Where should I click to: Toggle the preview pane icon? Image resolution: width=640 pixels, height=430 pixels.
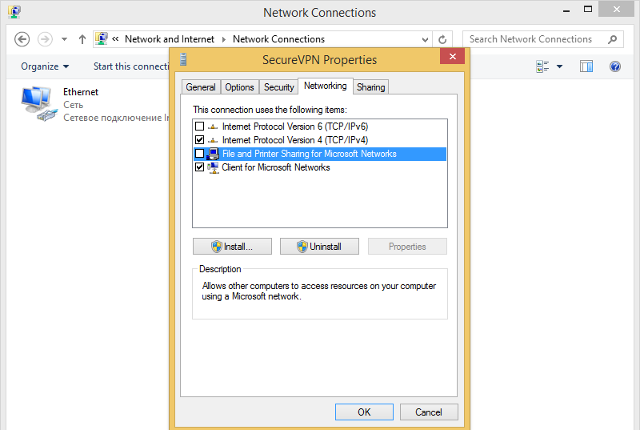click(586, 66)
